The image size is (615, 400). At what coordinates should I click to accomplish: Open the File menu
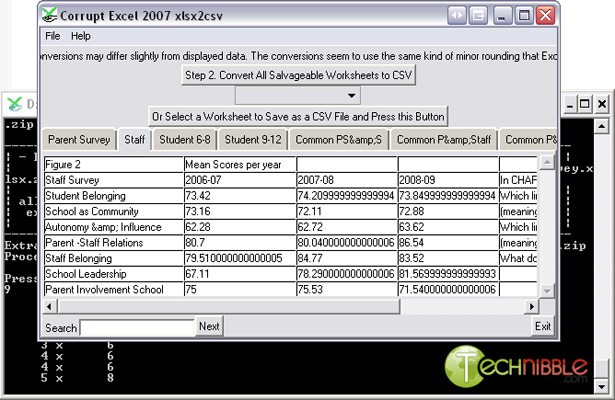(x=53, y=36)
